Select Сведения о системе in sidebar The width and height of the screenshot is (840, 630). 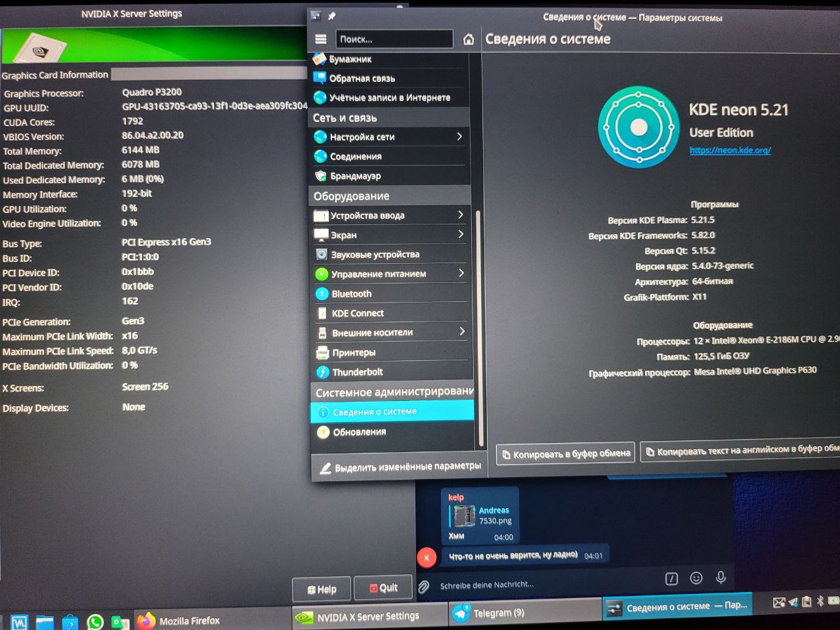tap(392, 411)
